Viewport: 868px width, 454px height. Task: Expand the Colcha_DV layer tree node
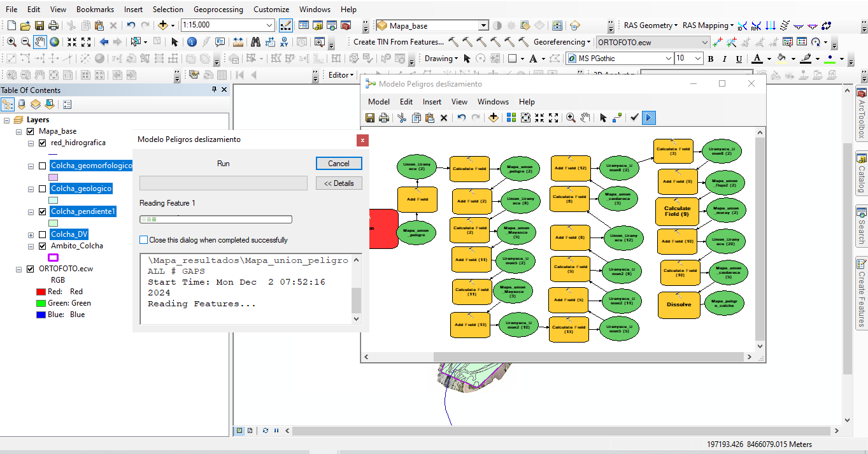[x=31, y=235]
